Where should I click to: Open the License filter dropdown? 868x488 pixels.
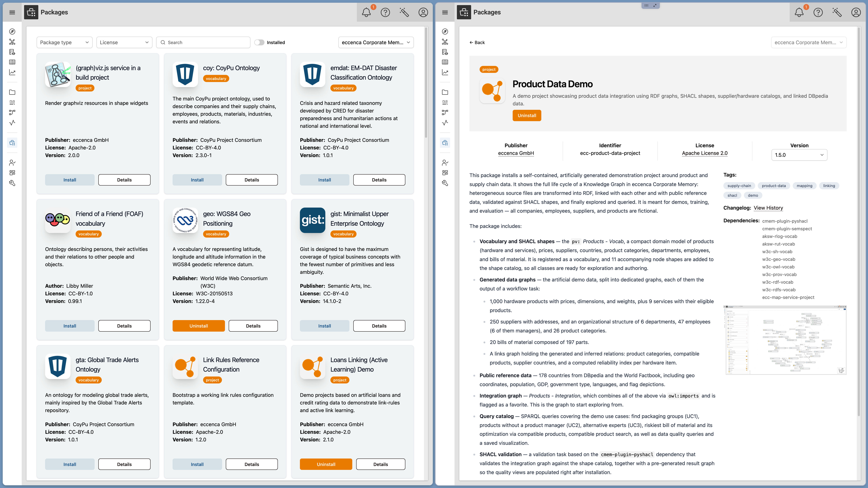click(124, 42)
